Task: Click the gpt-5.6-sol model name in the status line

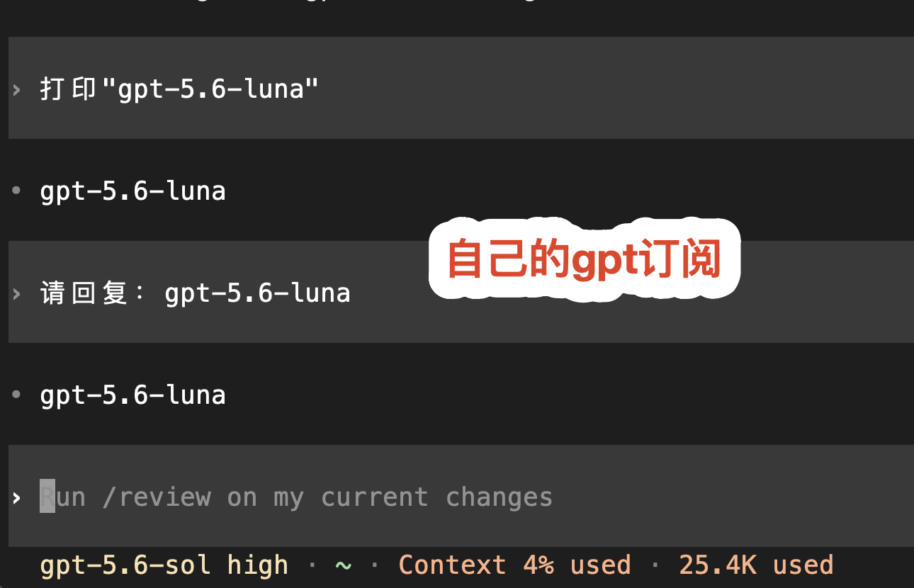Action: click(x=125, y=565)
